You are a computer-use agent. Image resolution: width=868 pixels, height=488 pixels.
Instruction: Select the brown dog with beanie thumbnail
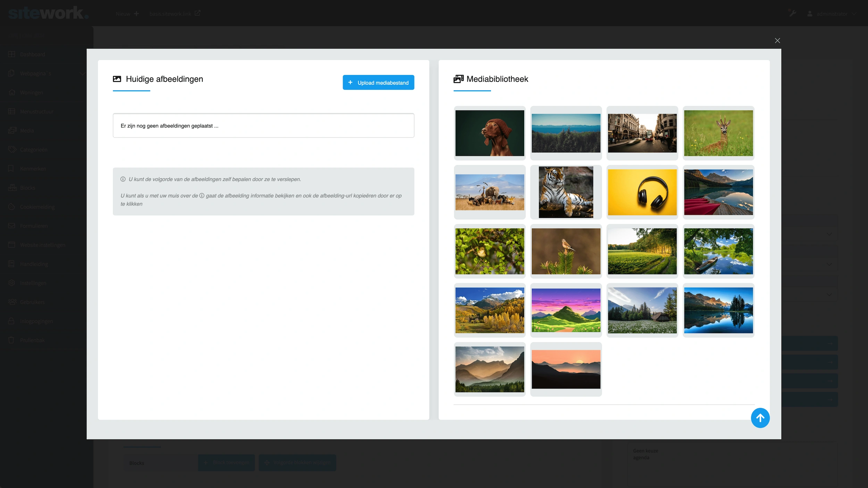tap(490, 133)
